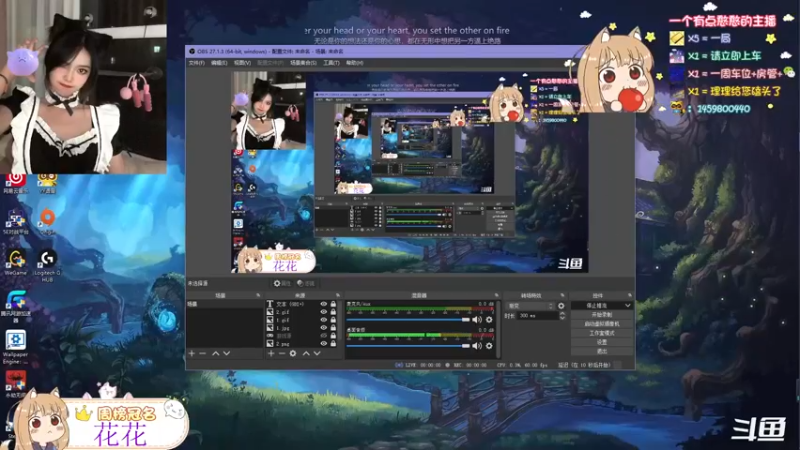Click the Studio Mode button

(602, 333)
